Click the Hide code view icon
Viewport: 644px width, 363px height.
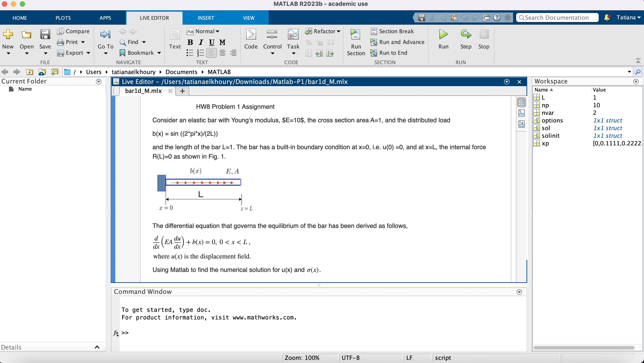pos(522,124)
